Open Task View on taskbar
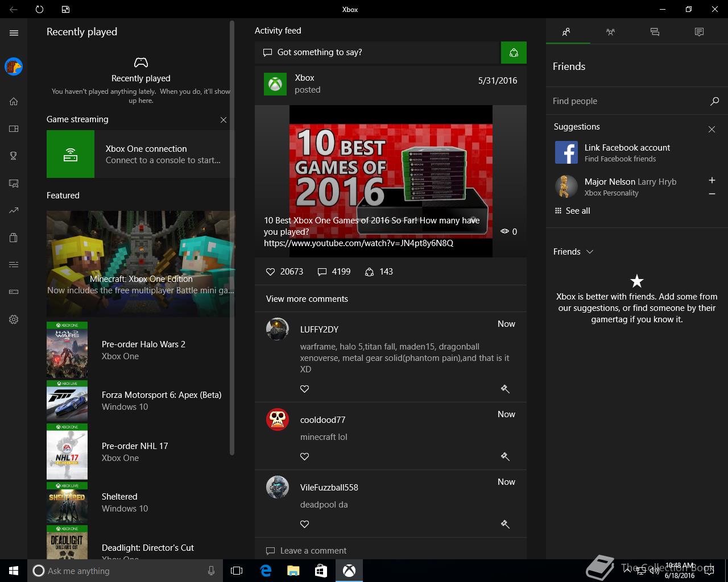The width and height of the screenshot is (728, 582). (x=237, y=571)
